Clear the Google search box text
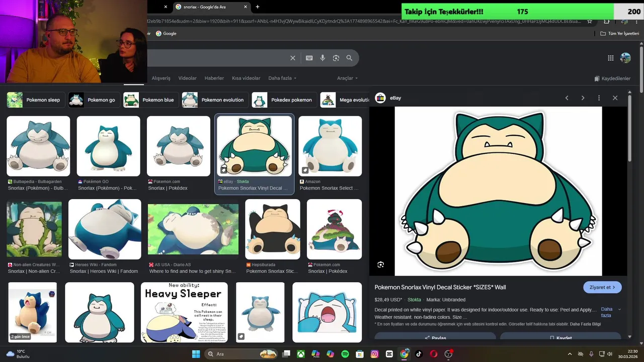 coord(293,58)
